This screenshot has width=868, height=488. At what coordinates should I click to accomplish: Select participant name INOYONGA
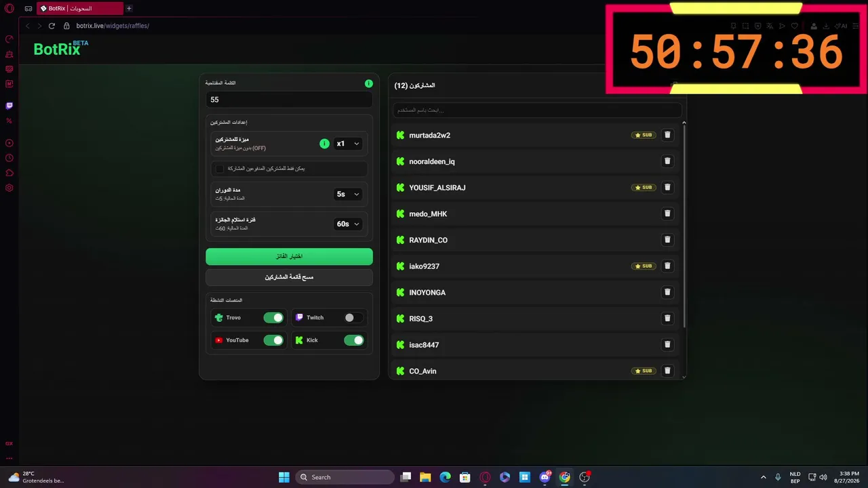pos(427,293)
